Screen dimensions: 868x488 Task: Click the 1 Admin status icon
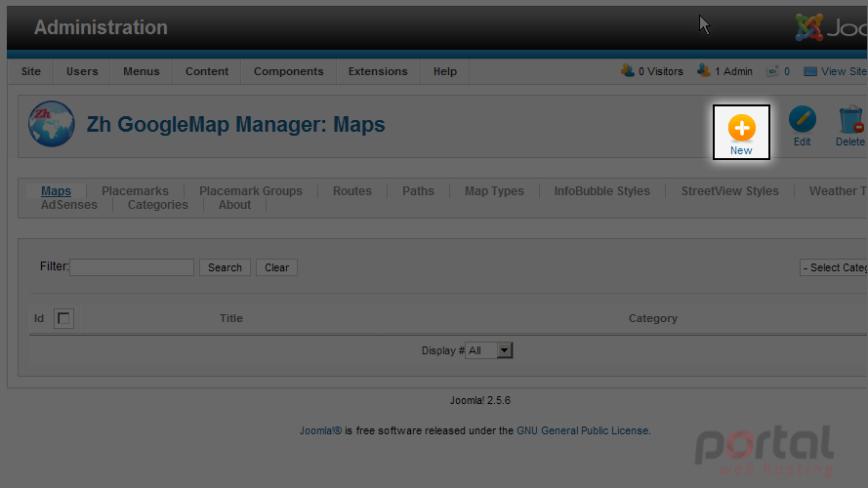[x=704, y=71]
